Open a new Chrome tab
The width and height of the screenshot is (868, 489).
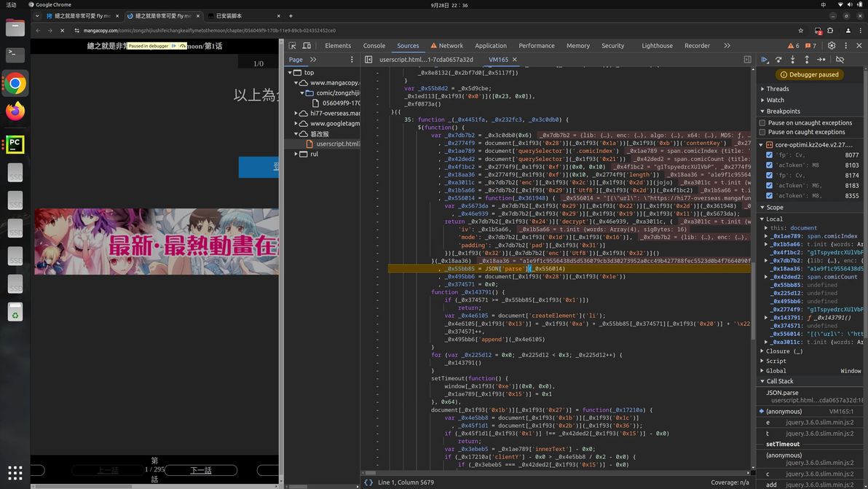291,15
